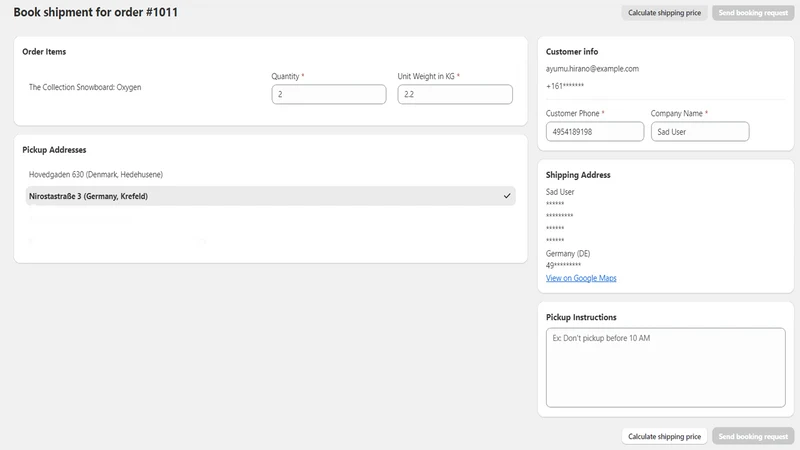Click the Pickup Addresses section heading

click(54, 149)
